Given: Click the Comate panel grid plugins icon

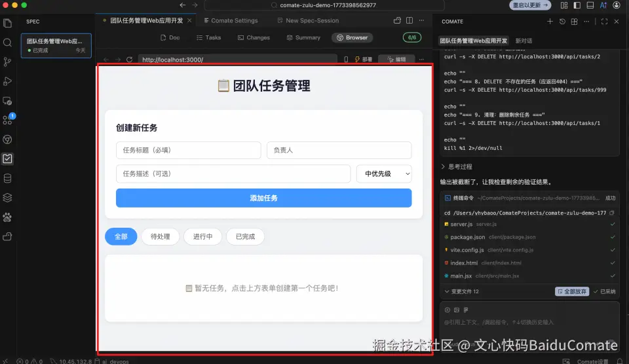Looking at the screenshot, I should click(x=574, y=21).
